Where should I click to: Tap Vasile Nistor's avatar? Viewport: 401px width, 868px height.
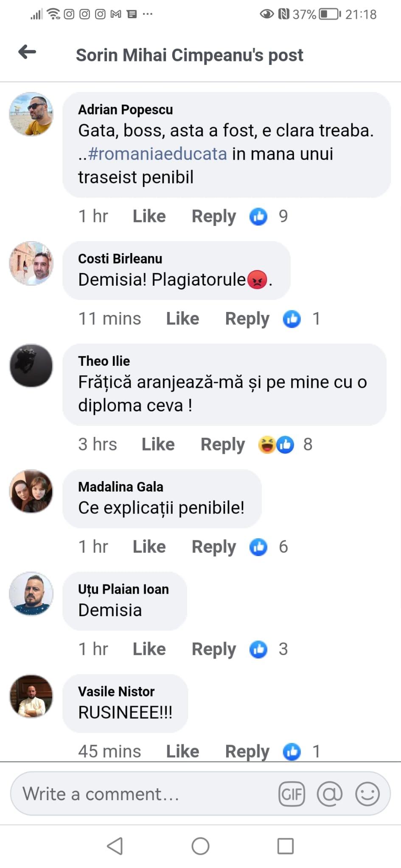31,696
